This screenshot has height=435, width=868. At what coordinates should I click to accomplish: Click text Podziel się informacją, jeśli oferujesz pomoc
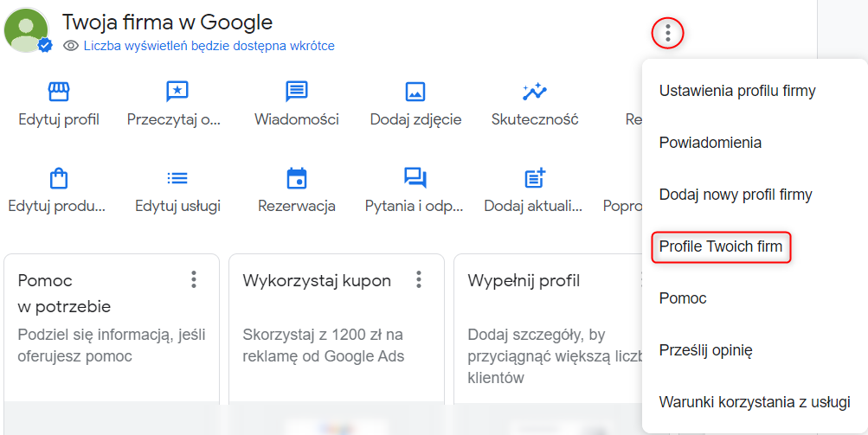[x=112, y=345]
